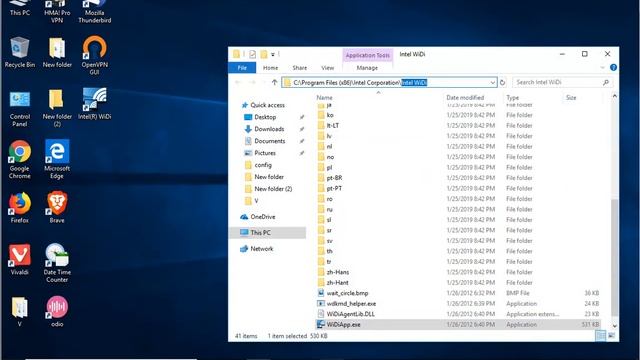Image resolution: width=640 pixels, height=360 pixels.
Task: Click New folder quick access toolbar icon
Action: click(x=264, y=54)
